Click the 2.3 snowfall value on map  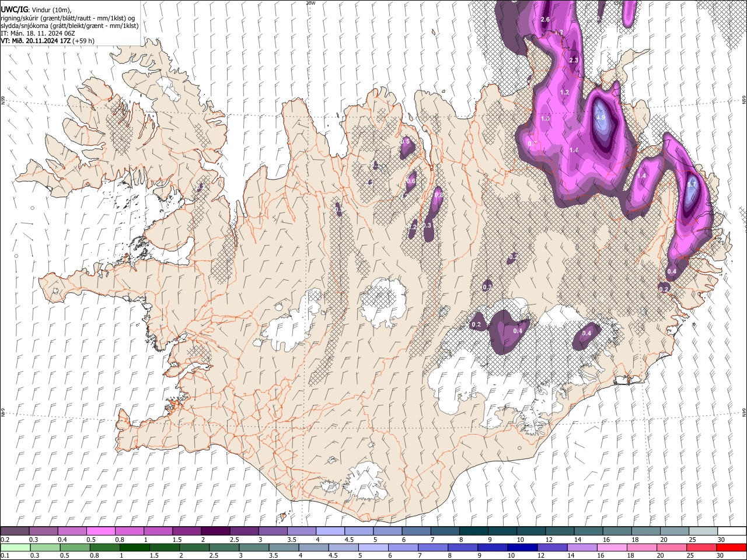[573, 60]
